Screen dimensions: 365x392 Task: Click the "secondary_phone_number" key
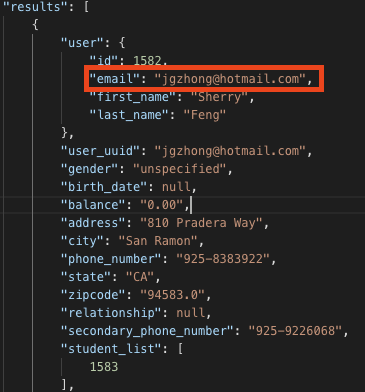(x=147, y=331)
